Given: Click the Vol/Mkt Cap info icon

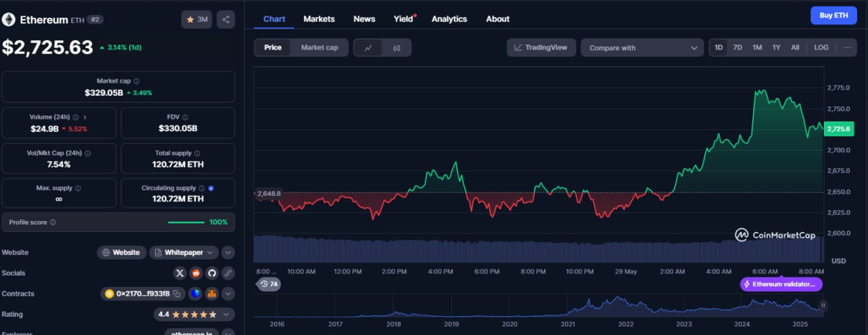Looking at the screenshot, I should (x=88, y=153).
